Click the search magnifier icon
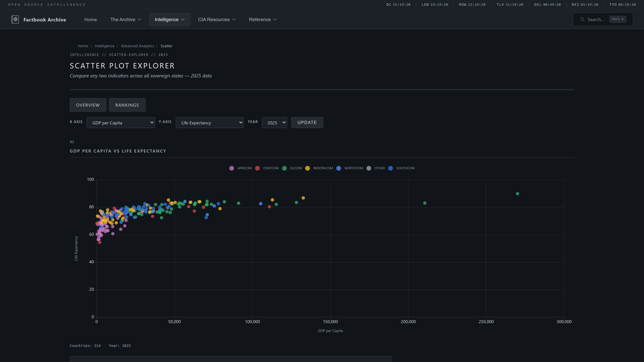 [582, 19]
